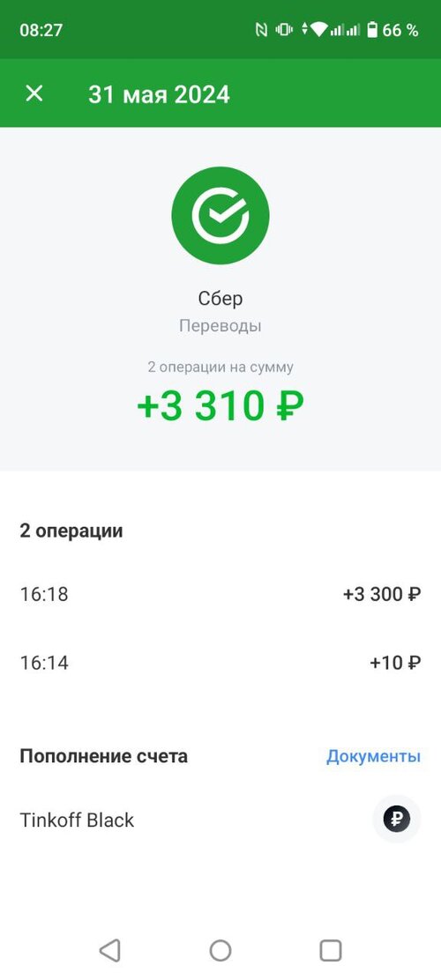
Task: Close the 31 мая 2024 operation screen
Action: (34, 93)
